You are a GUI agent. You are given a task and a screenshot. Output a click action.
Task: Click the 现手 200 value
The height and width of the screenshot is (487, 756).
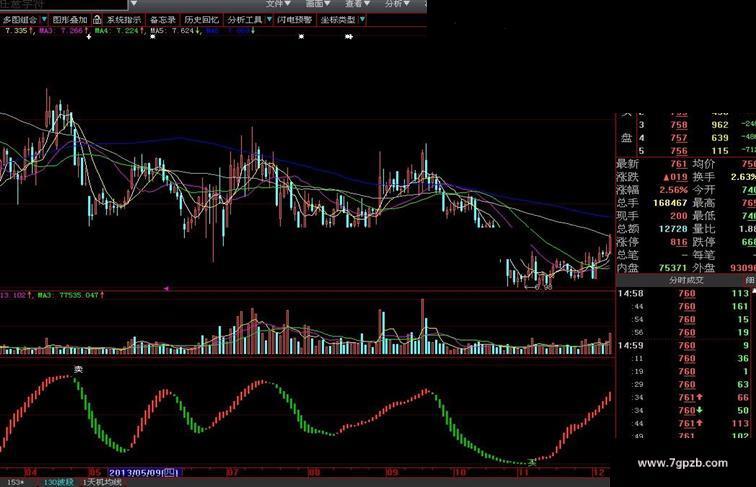coord(678,216)
